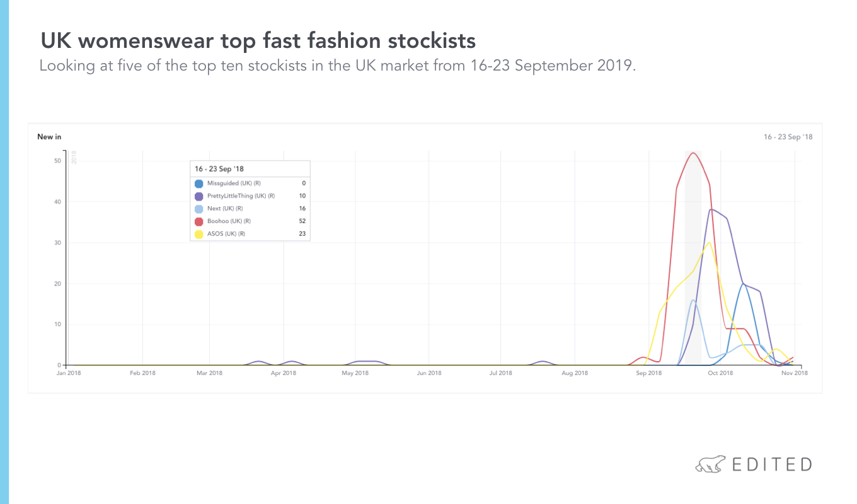Click the date range label at chart top right

(788, 137)
